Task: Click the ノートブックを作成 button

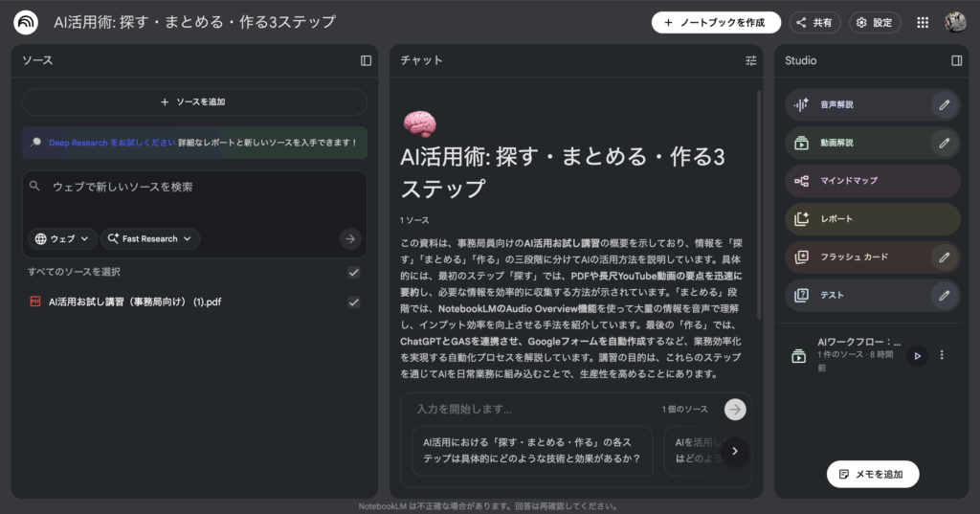Action: [x=716, y=22]
